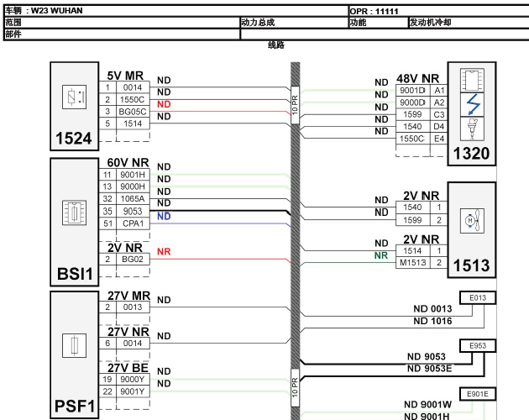Click wire cell 9001H on pin 11
The width and height of the screenshot is (529, 420).
[133, 175]
